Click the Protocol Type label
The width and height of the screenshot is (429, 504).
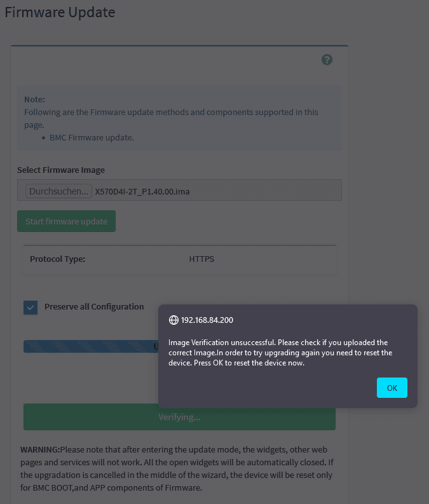(x=58, y=259)
